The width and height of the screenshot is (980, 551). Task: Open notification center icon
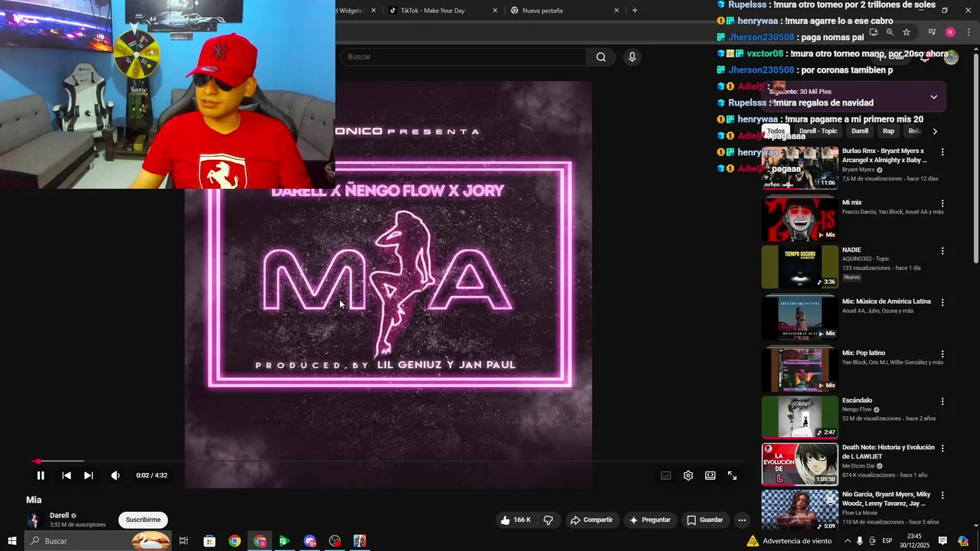tap(942, 541)
